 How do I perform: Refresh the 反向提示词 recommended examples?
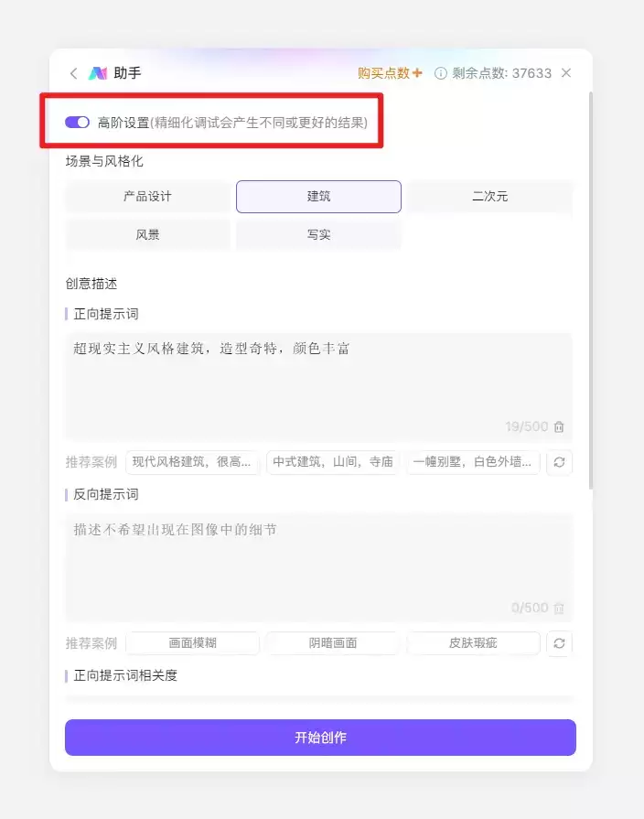559,643
